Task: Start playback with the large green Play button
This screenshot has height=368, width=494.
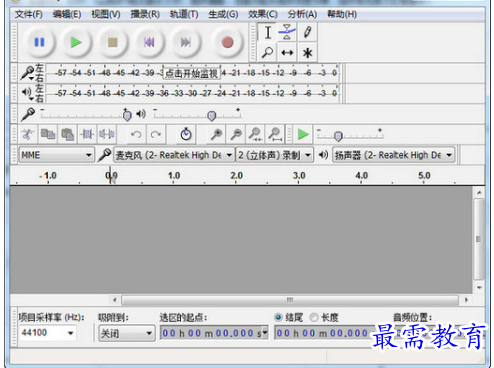Action: pos(76,42)
